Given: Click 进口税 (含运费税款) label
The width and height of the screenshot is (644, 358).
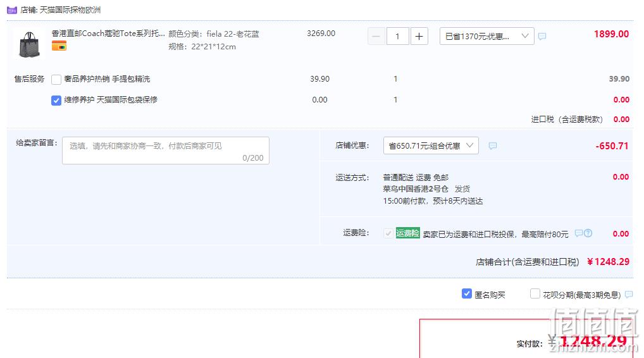Looking at the screenshot, I should click(567, 120).
